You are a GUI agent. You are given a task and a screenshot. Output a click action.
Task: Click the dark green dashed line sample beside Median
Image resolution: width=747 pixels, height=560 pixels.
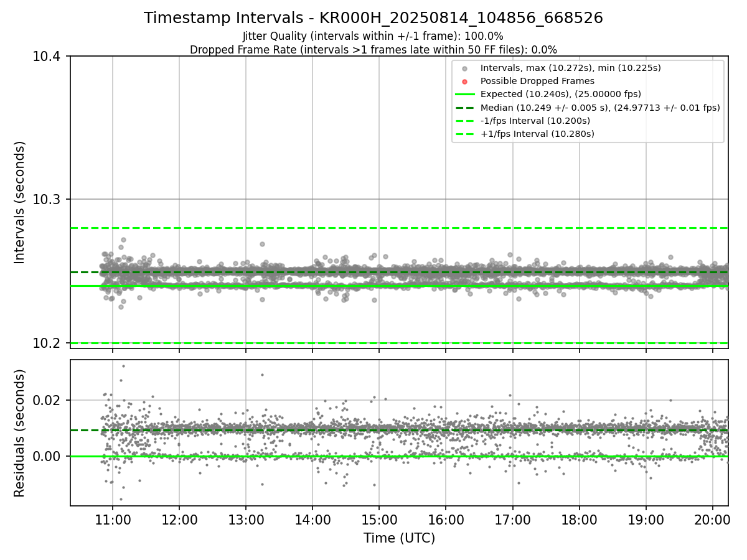pyautogui.click(x=465, y=108)
